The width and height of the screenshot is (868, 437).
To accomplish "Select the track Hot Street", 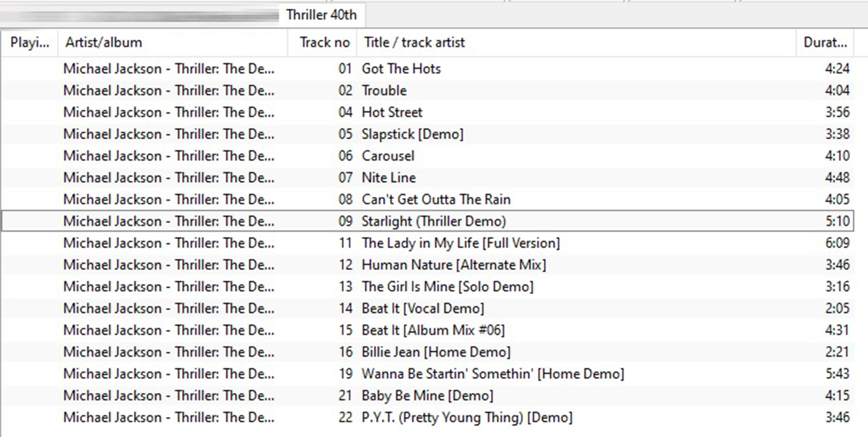I will tap(392, 112).
